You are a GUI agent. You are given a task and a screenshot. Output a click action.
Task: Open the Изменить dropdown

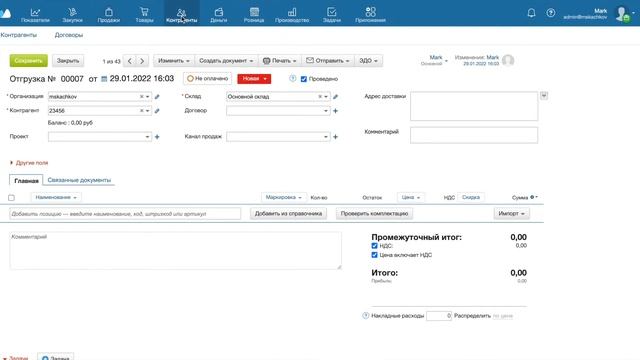click(x=174, y=61)
